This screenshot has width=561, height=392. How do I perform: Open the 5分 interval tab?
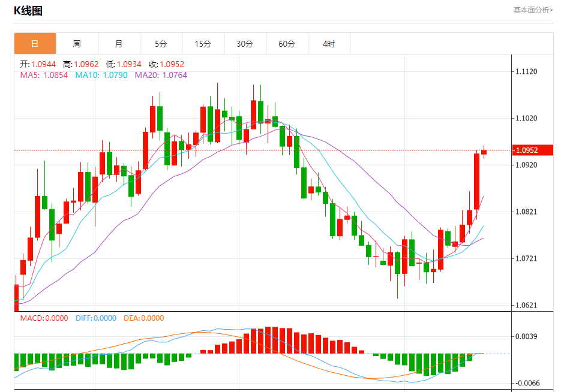(161, 44)
